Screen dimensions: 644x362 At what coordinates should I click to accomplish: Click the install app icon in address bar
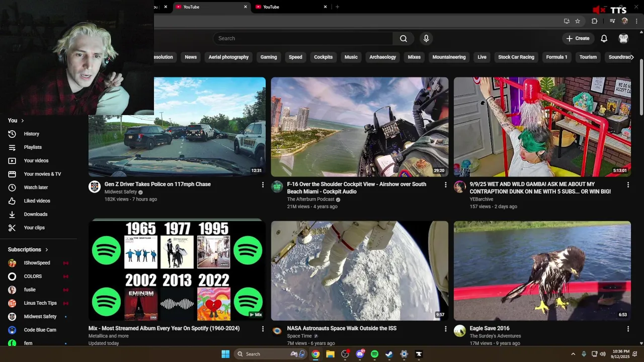[x=567, y=21]
